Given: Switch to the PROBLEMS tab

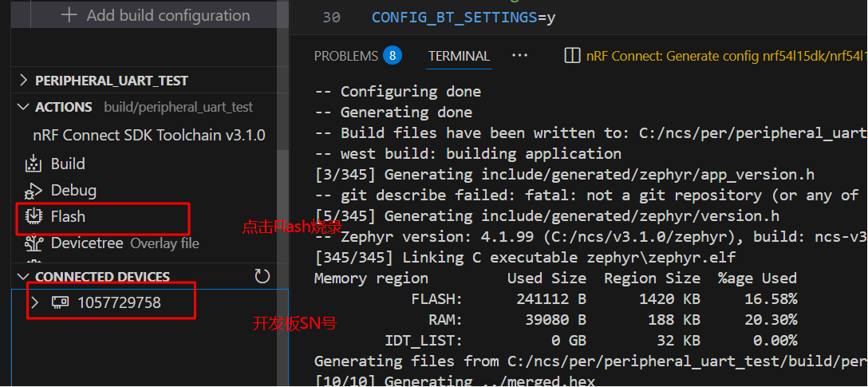Looking at the screenshot, I should click(x=346, y=56).
